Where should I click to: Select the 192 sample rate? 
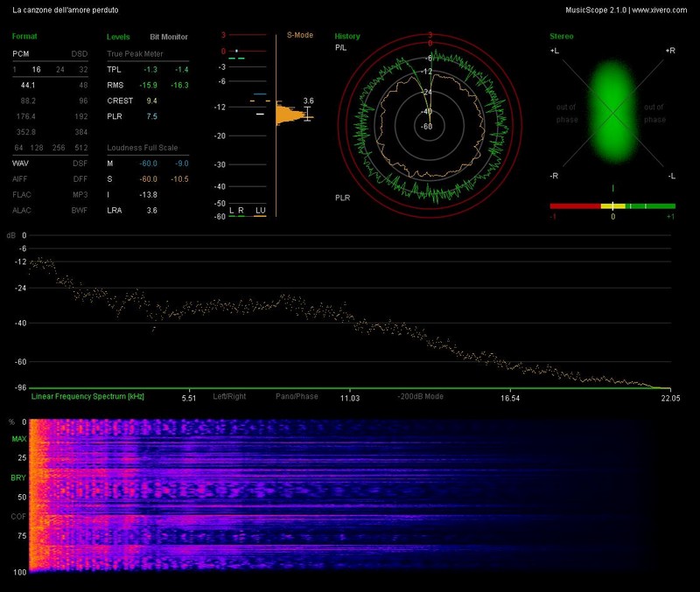81,116
